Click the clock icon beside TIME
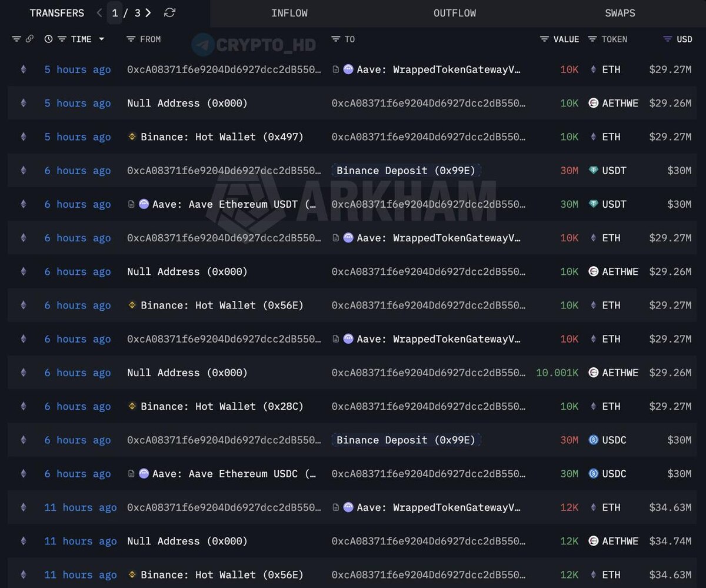 (x=48, y=39)
